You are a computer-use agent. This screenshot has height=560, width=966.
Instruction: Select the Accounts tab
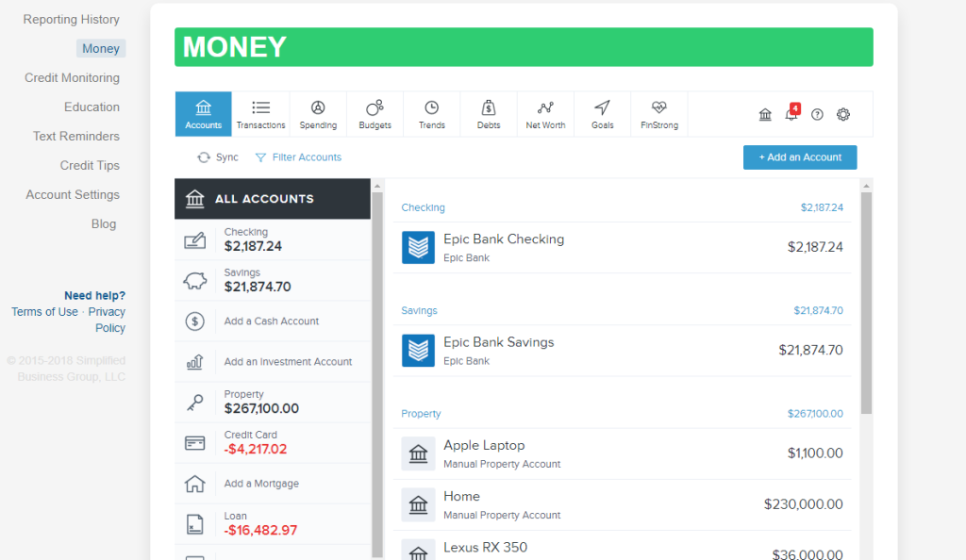[x=203, y=113]
